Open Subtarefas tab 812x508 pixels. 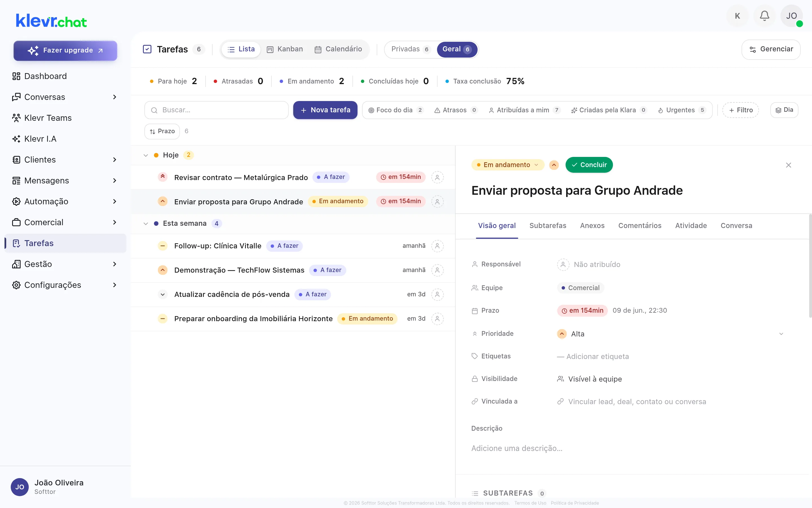click(548, 226)
